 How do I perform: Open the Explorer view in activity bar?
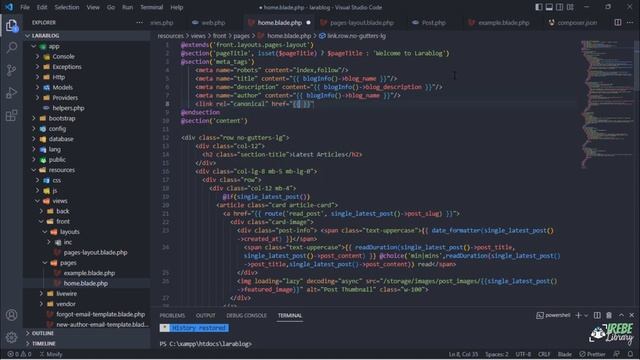tap(11, 26)
